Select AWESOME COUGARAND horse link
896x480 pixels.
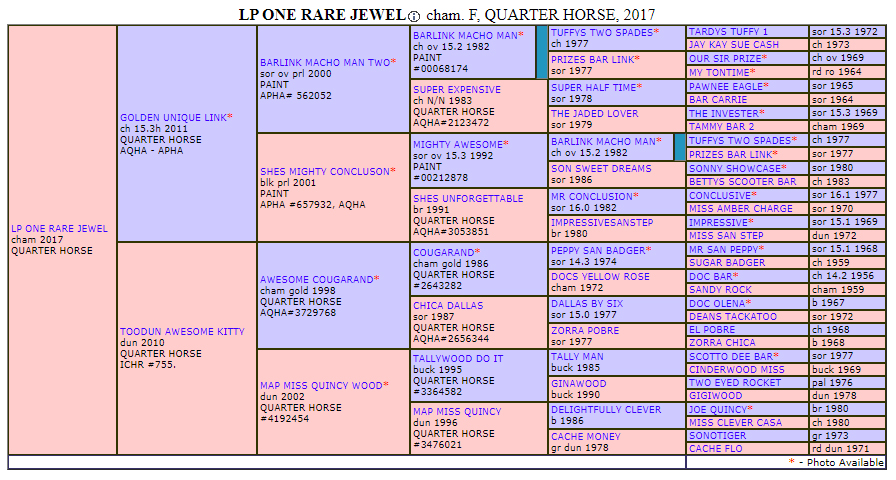pos(317,279)
